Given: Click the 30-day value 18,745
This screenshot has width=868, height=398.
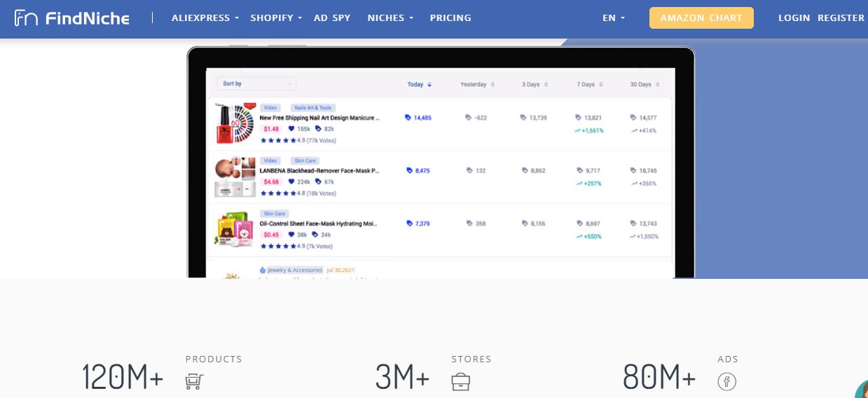Looking at the screenshot, I should point(644,170).
